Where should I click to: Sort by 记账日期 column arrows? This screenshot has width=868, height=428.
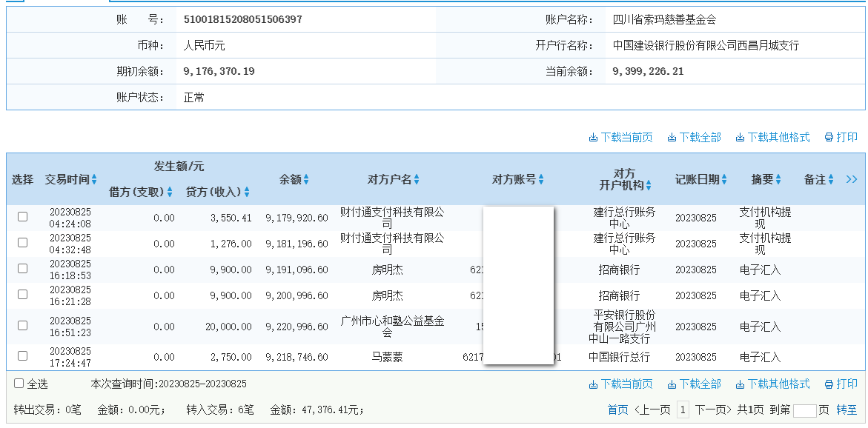click(724, 180)
